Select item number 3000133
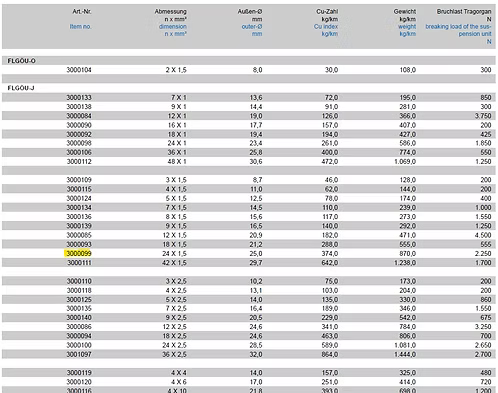 [79, 98]
